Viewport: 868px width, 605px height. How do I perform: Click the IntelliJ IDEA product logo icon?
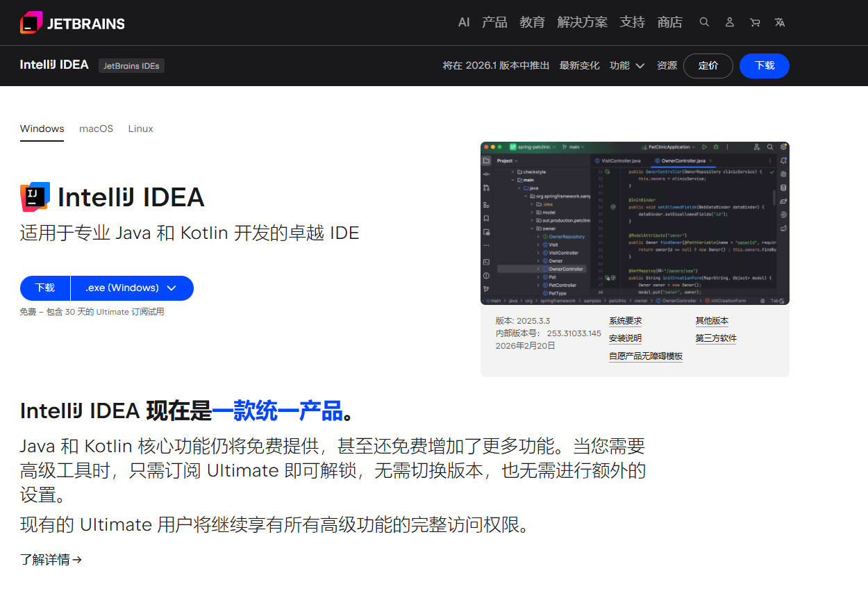(35, 197)
